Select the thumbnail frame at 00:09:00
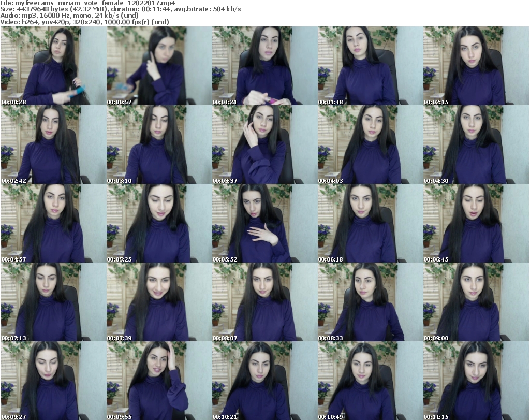The height and width of the screenshot is (420, 530). pos(476,302)
